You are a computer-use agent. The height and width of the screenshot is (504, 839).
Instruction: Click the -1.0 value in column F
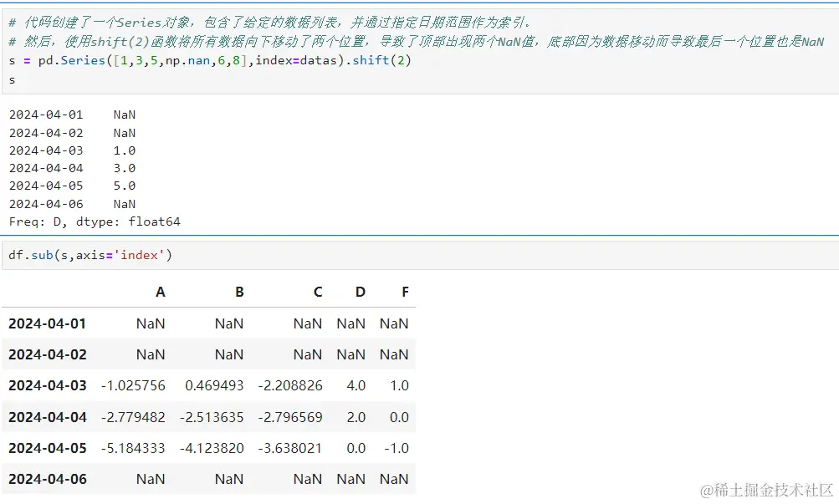click(396, 448)
